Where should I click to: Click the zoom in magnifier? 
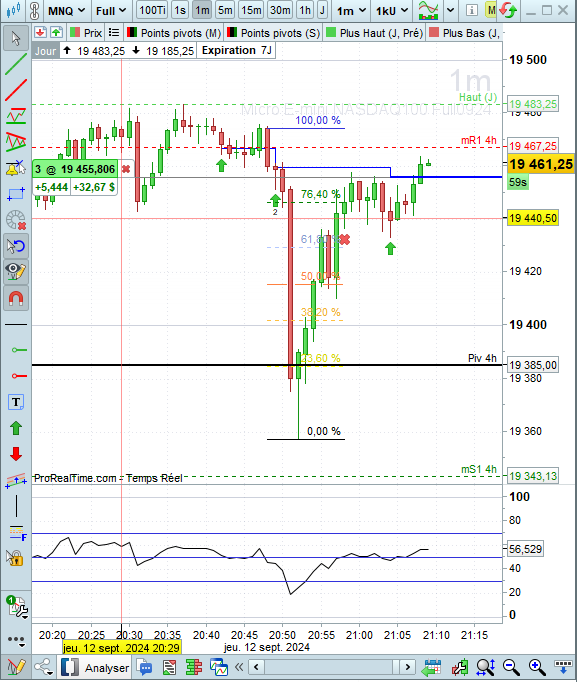click(537, 667)
